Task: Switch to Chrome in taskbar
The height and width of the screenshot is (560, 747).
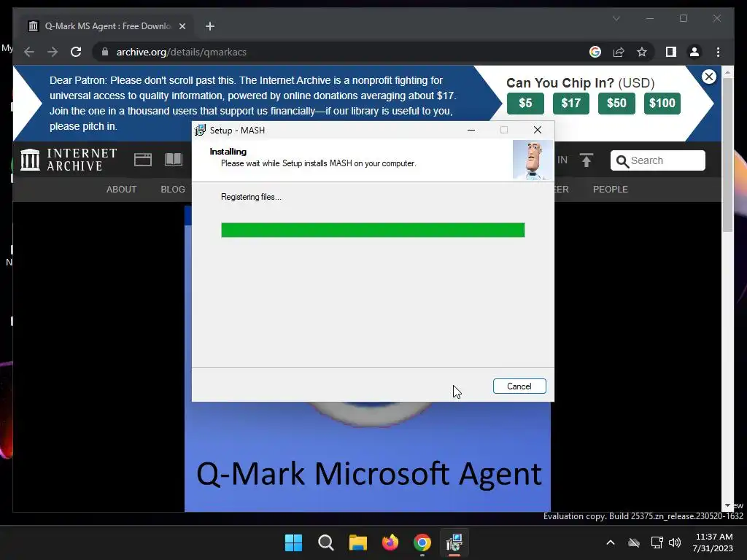Action: click(x=422, y=542)
